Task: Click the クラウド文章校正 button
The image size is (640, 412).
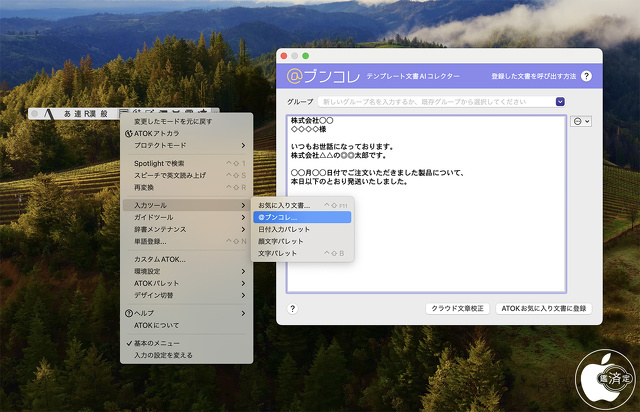Action: (x=456, y=309)
